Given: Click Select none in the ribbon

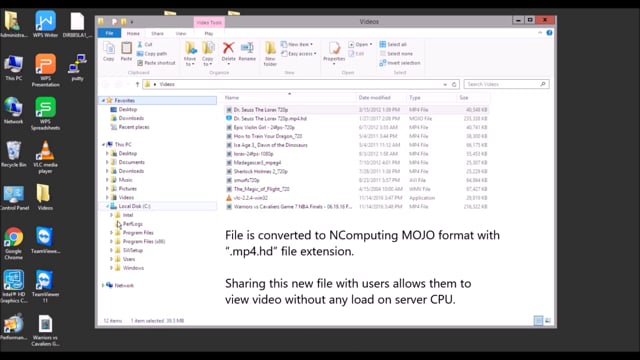Looking at the screenshot, I should click(x=396, y=53).
